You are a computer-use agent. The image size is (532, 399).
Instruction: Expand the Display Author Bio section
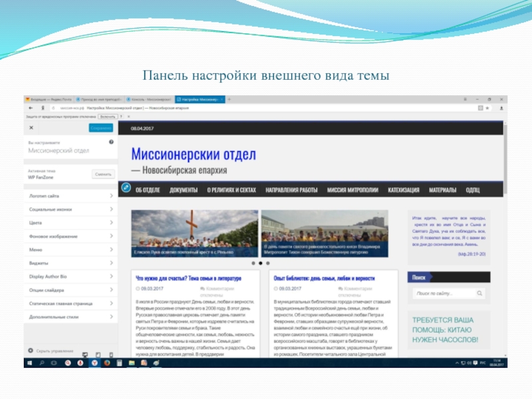pyautogui.click(x=71, y=277)
